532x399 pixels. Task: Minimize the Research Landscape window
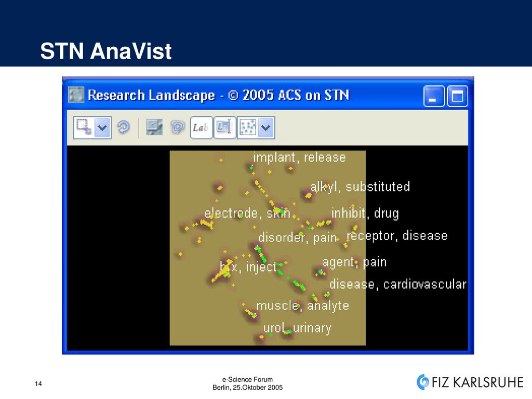coord(434,96)
